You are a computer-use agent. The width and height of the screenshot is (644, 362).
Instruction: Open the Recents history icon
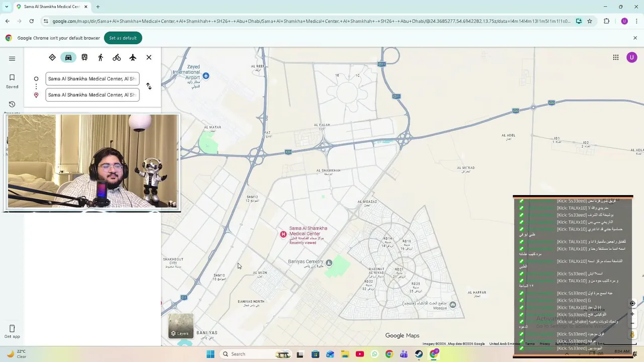(12, 105)
